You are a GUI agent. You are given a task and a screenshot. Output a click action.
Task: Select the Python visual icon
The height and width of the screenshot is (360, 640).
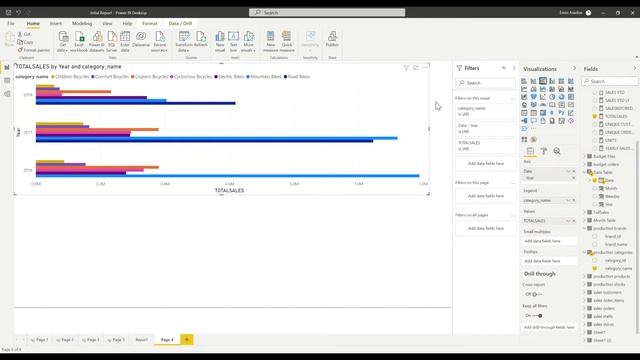tap(561, 113)
